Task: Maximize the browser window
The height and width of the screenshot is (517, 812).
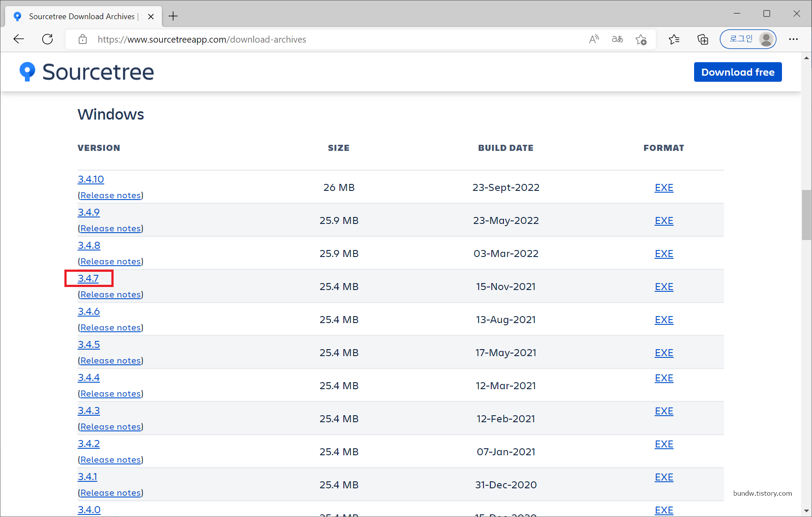Action: click(767, 13)
